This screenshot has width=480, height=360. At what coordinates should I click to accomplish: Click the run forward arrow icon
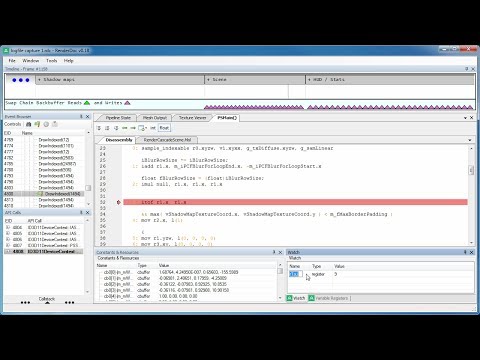point(133,128)
